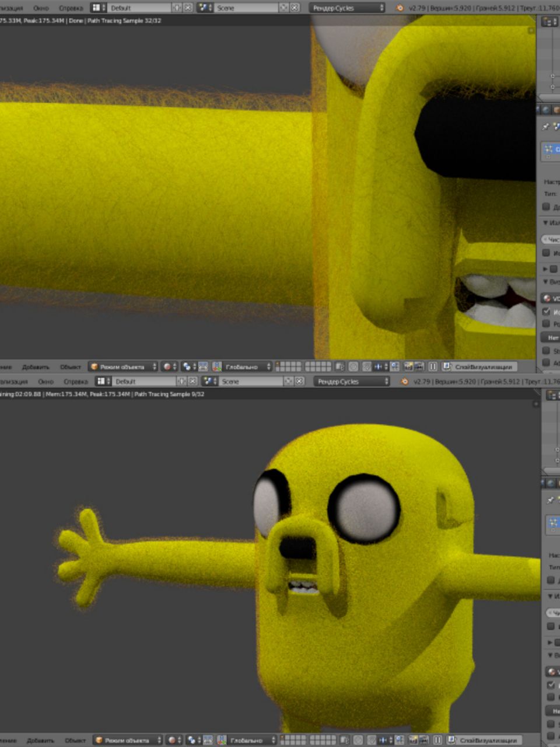Open Рендер Cycles engine dropdown in the lower window
The image size is (560, 747).
tap(352, 381)
